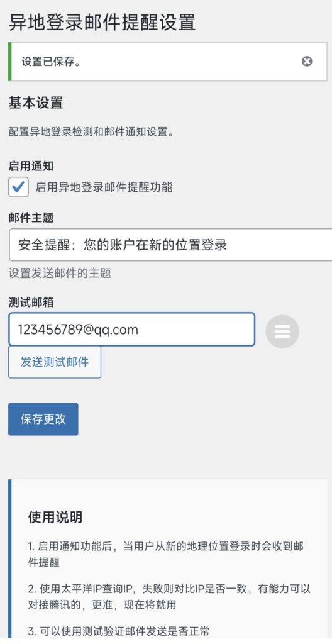Click the 测试邮箱 email input field
This screenshot has width=332, height=644.
pos(132,330)
